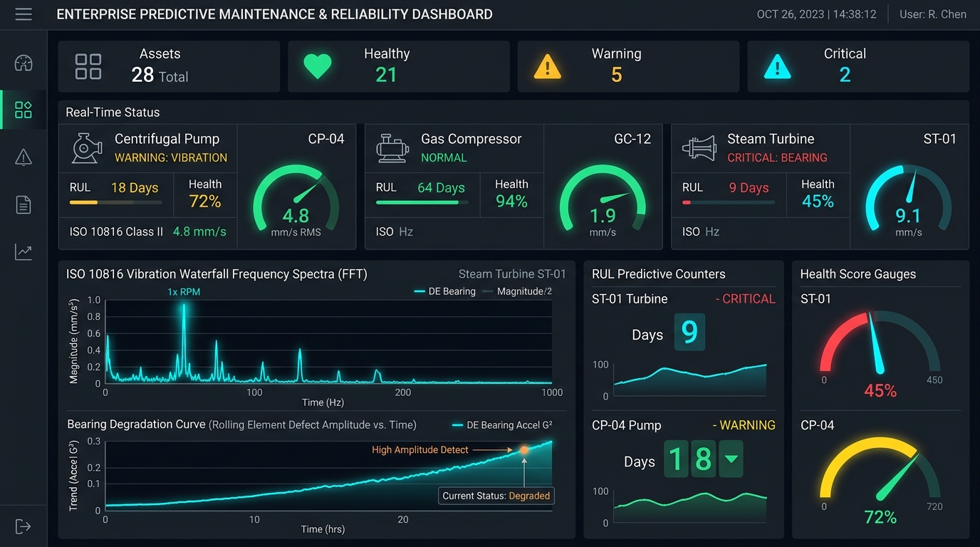Image resolution: width=980 pixels, height=547 pixels.
Task: Click the 64 Days RUL value
Action: click(x=441, y=188)
